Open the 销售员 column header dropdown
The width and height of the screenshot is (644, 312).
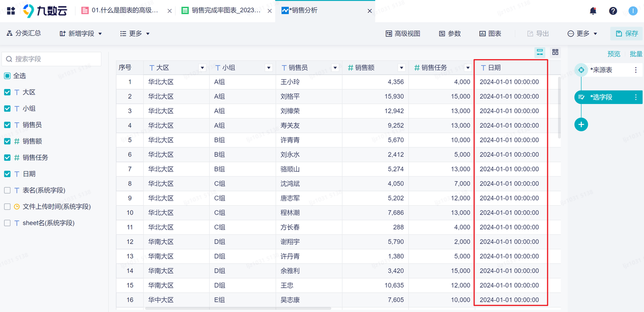coord(335,68)
